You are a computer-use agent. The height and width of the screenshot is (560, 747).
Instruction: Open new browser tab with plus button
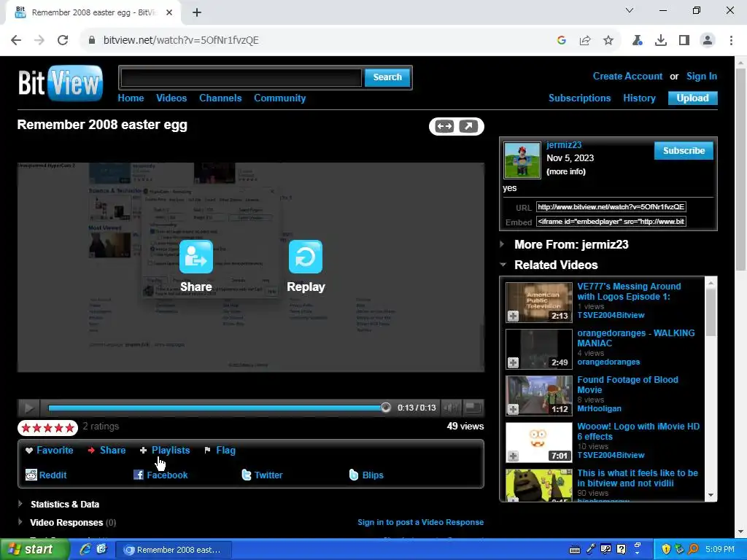(x=197, y=12)
